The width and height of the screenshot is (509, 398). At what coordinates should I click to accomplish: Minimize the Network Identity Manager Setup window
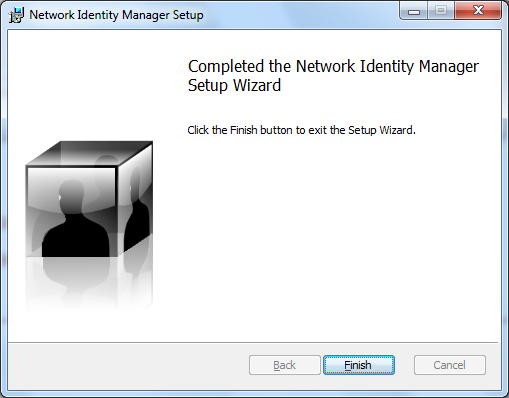pyautogui.click(x=414, y=11)
